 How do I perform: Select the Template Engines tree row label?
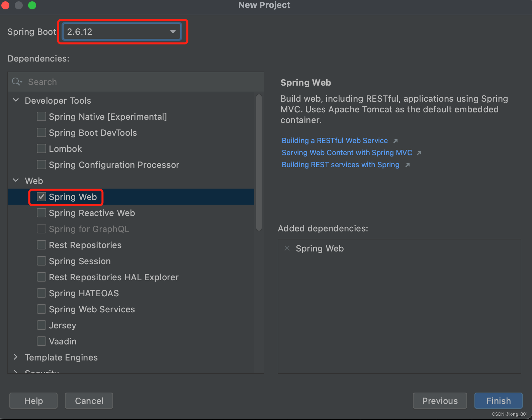[61, 357]
